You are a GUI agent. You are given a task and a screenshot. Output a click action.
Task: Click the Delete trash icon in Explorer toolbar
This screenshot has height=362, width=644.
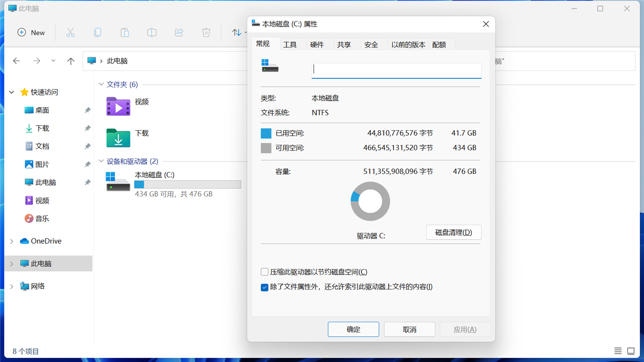206,33
